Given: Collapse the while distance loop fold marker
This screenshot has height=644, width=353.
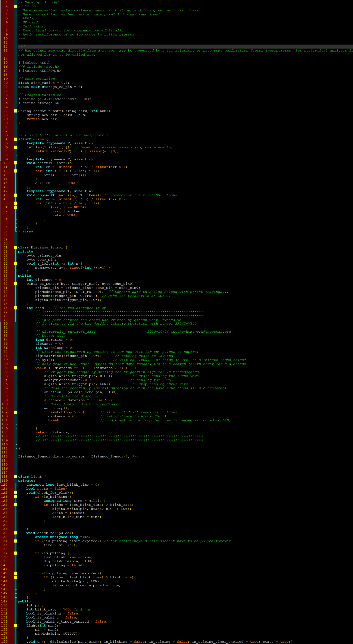Looking at the screenshot, I should [15, 368].
